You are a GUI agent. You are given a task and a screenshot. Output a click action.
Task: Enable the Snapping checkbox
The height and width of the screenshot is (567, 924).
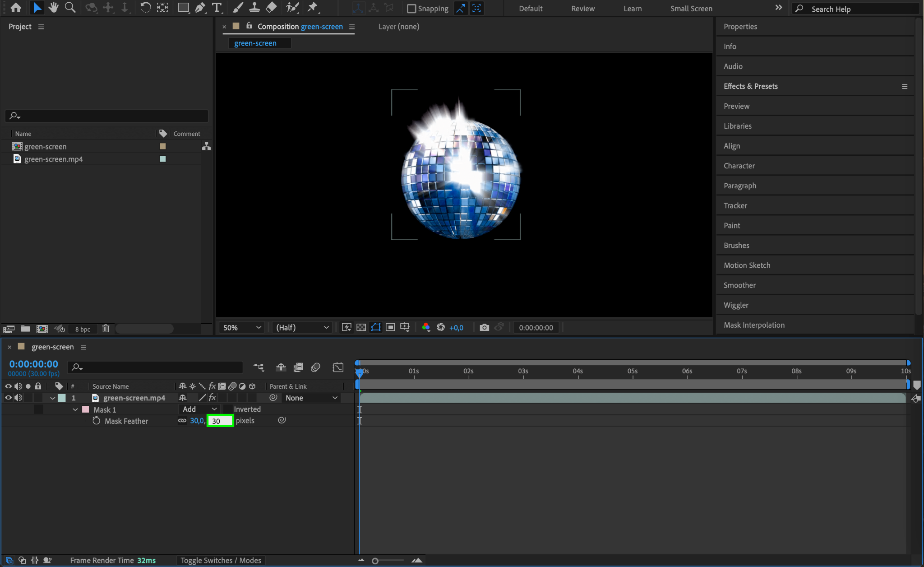click(x=411, y=9)
